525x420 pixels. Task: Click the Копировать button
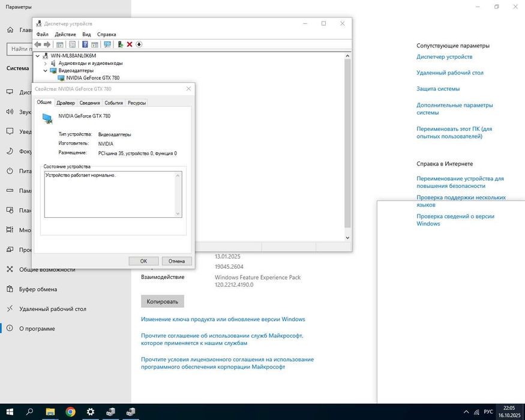pyautogui.click(x=163, y=301)
